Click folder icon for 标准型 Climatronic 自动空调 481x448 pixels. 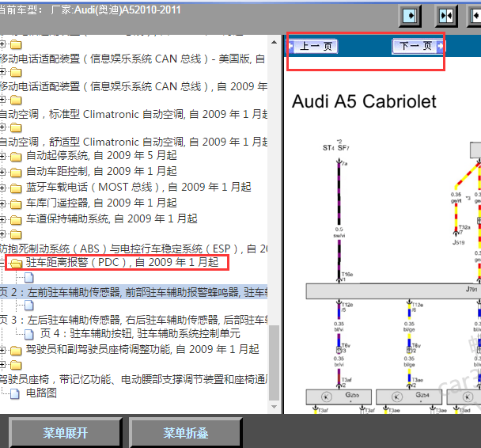click(16, 100)
